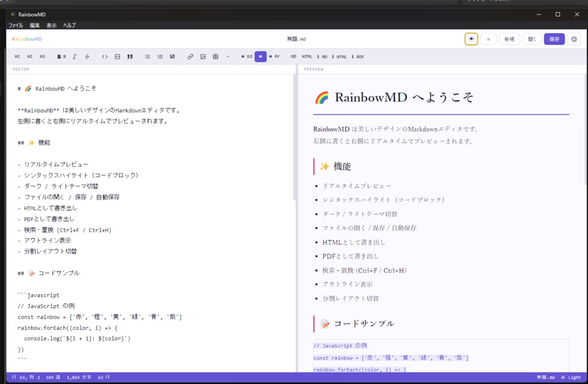The width and height of the screenshot is (588, 384).
Task: Insert a blockquote
Action: coord(130,56)
